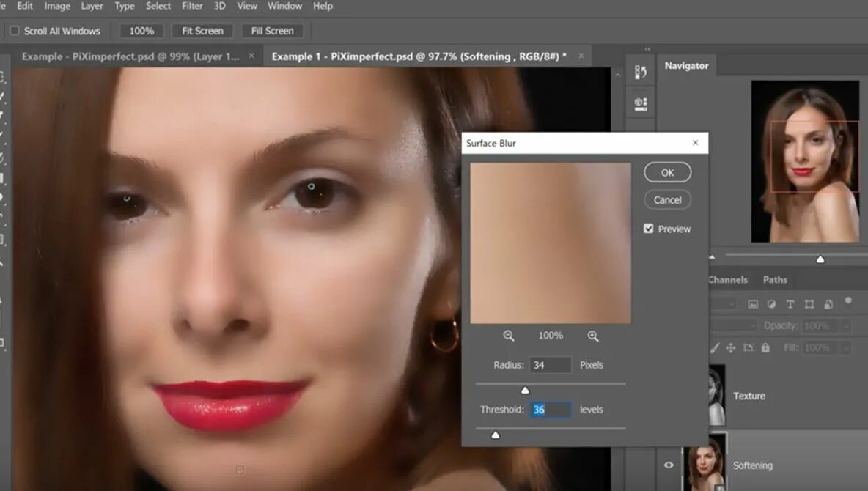
Task: Click the Softening layer name
Action: [752, 465]
